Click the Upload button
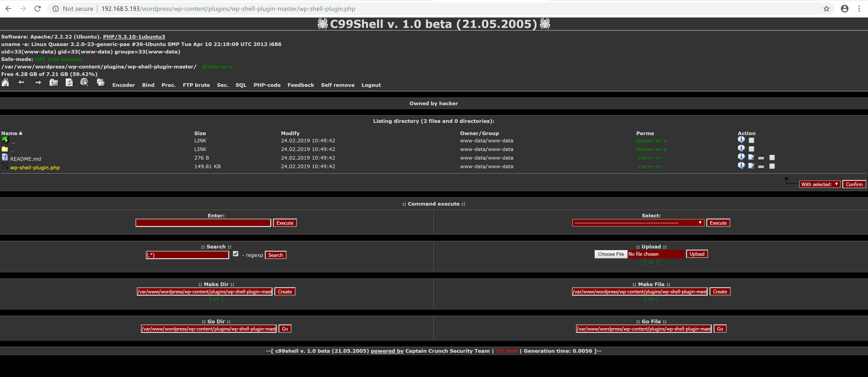Image resolution: width=868 pixels, height=377 pixels. coord(697,254)
